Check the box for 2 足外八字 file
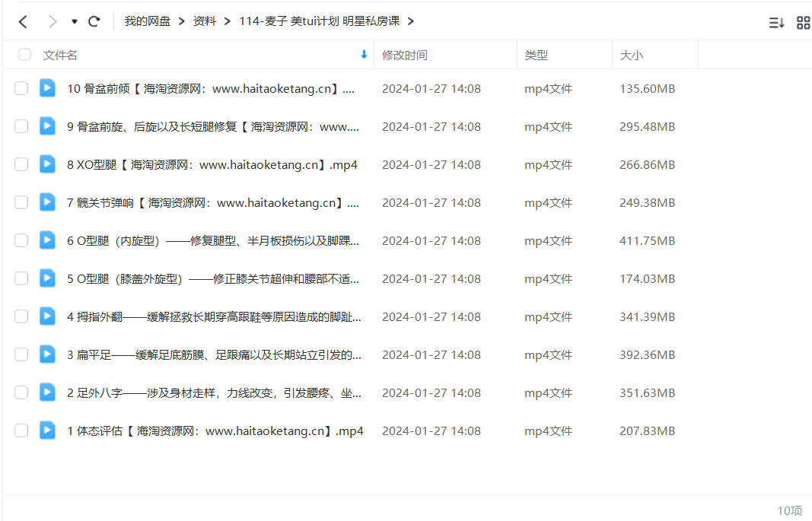Viewport: 812px width, 521px height. [x=21, y=392]
